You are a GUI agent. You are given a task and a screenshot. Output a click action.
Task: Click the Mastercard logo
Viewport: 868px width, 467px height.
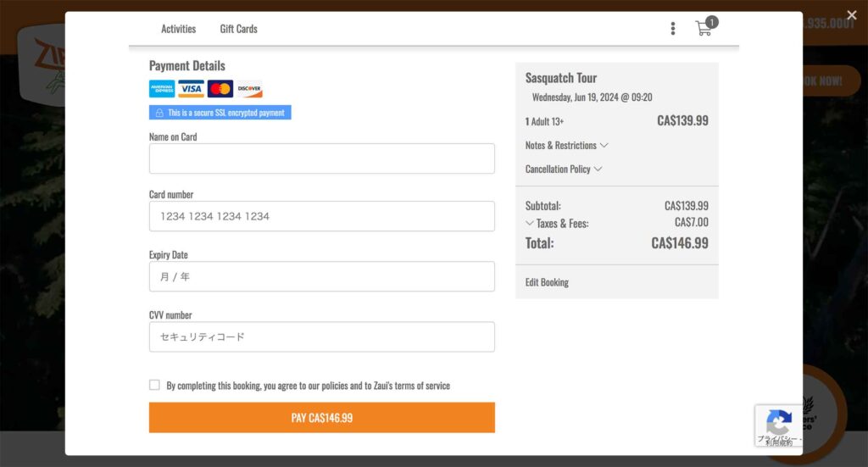(x=220, y=89)
